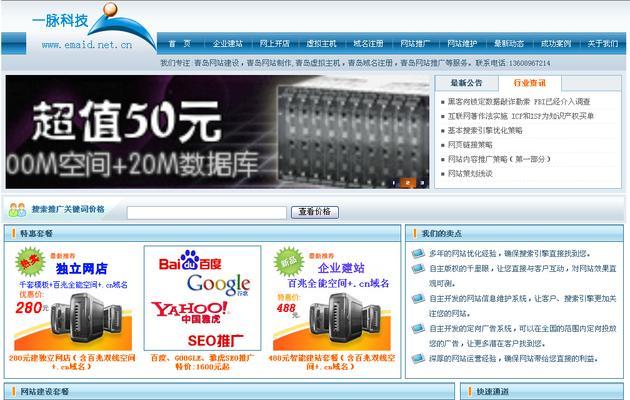Select the highlighted banner slide 2 indicator
The image size is (630, 400).
click(x=408, y=183)
